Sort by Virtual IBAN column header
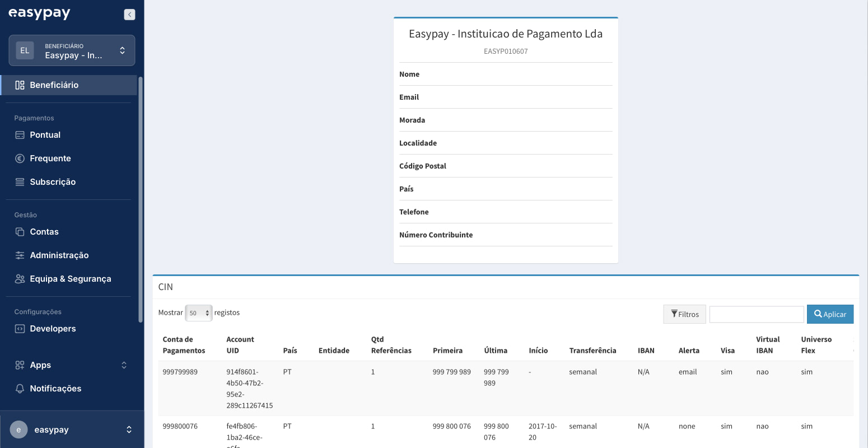This screenshot has width=868, height=448. [x=768, y=345]
